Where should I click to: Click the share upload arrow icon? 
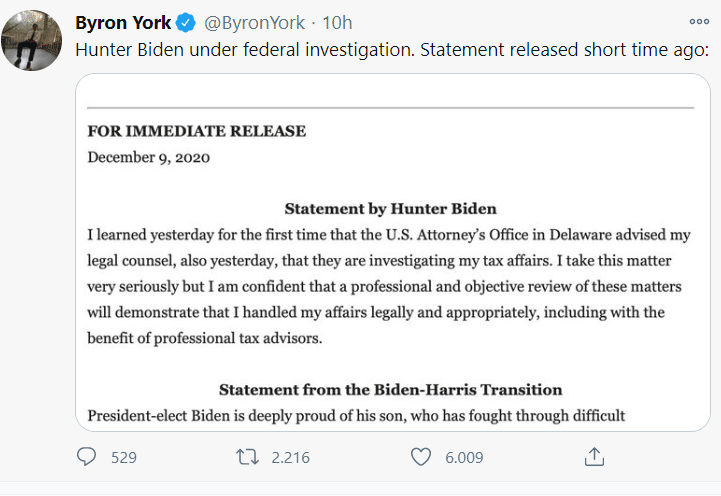[x=594, y=457]
